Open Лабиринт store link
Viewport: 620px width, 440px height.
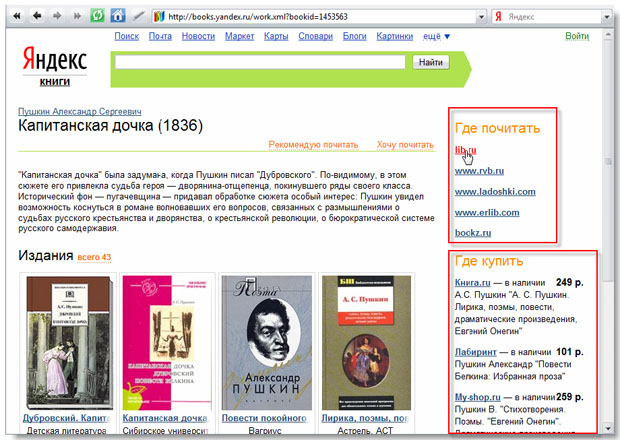(475, 352)
